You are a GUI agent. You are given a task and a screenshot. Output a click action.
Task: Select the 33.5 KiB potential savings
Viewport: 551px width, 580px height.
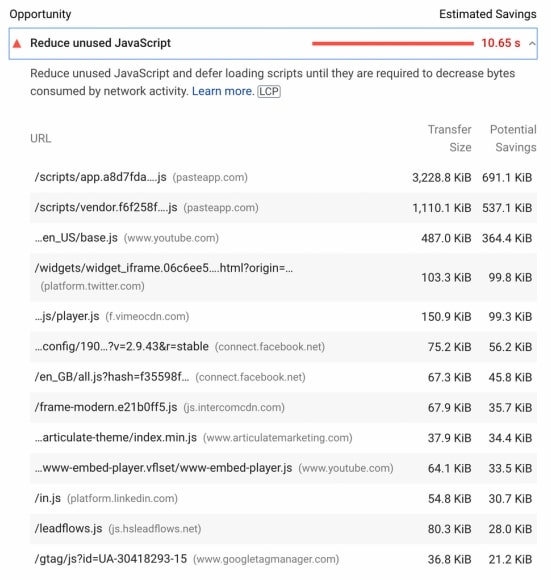coord(510,468)
